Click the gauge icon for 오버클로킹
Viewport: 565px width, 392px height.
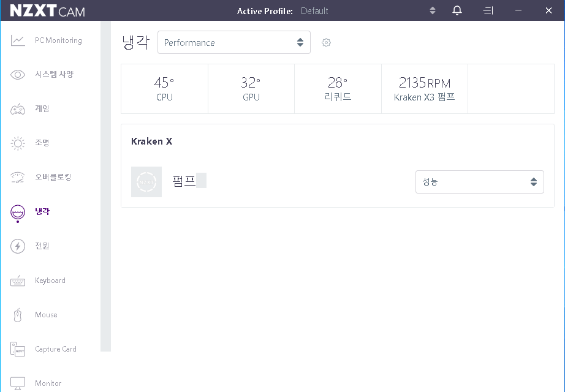(x=18, y=178)
